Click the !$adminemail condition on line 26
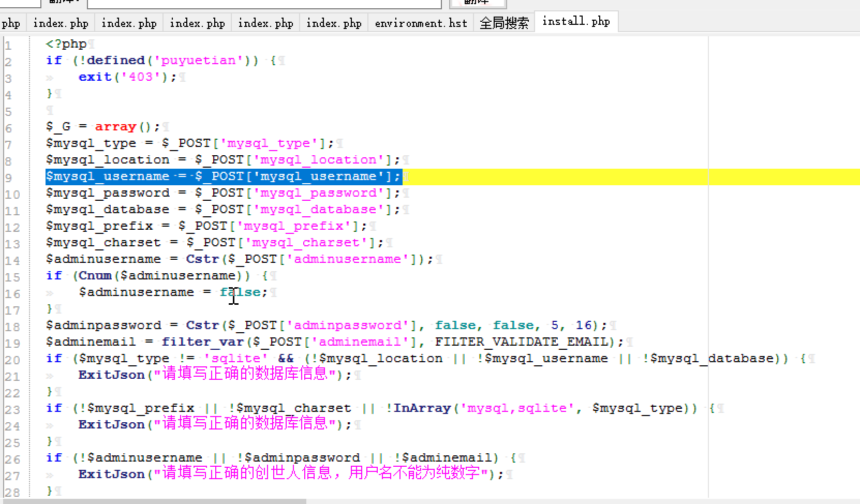This screenshot has width=860, height=504. tap(442, 458)
